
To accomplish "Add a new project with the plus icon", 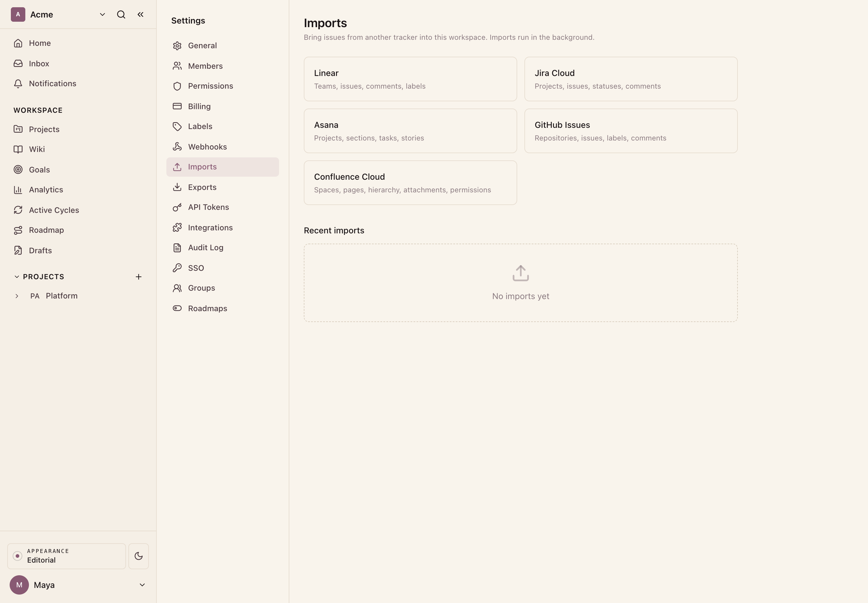I will pyautogui.click(x=139, y=277).
